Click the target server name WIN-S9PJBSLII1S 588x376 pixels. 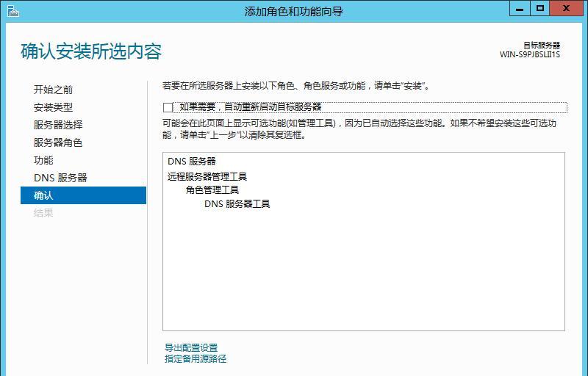(x=529, y=54)
